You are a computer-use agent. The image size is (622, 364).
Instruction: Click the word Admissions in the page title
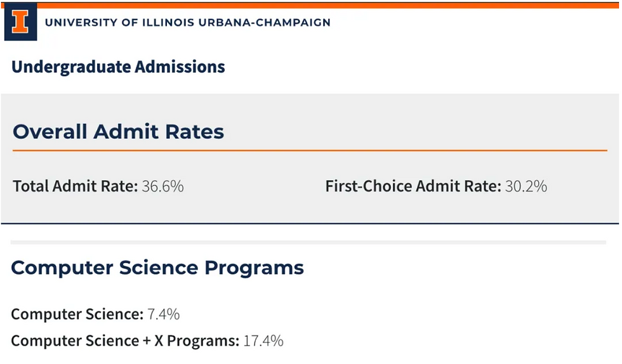coord(180,67)
